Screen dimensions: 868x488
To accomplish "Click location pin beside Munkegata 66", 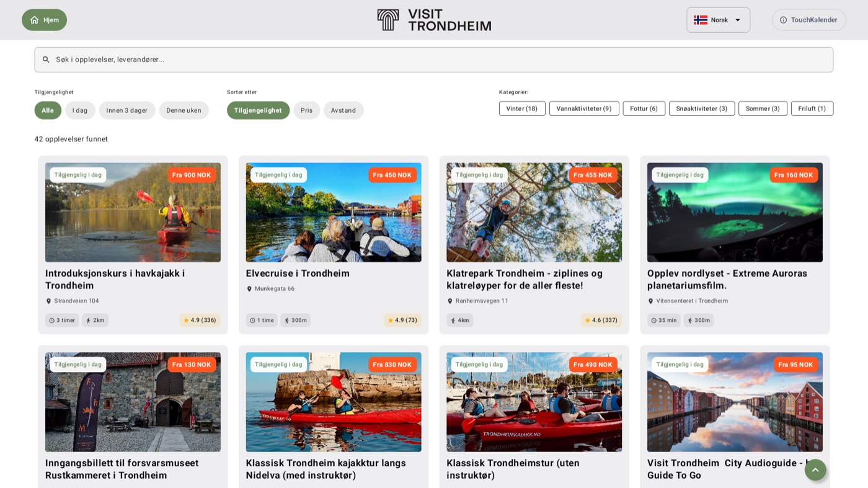I will pyautogui.click(x=249, y=289).
